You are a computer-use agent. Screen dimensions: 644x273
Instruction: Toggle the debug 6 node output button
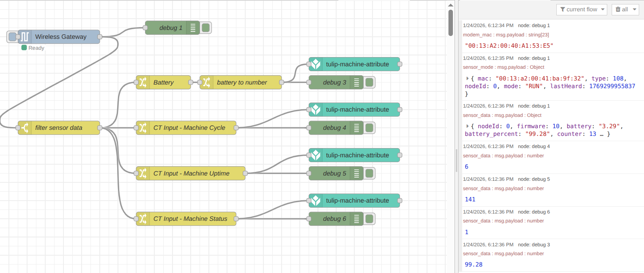(x=369, y=219)
